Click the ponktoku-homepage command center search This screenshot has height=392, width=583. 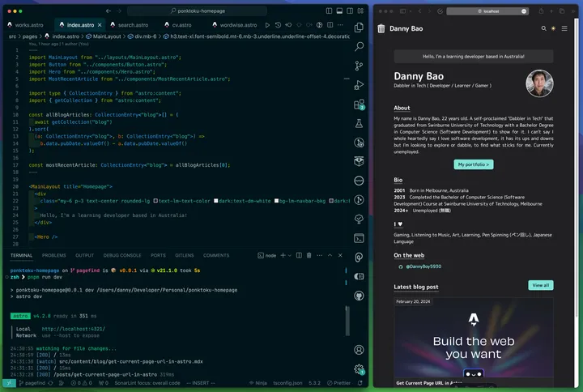pyautogui.click(x=197, y=11)
